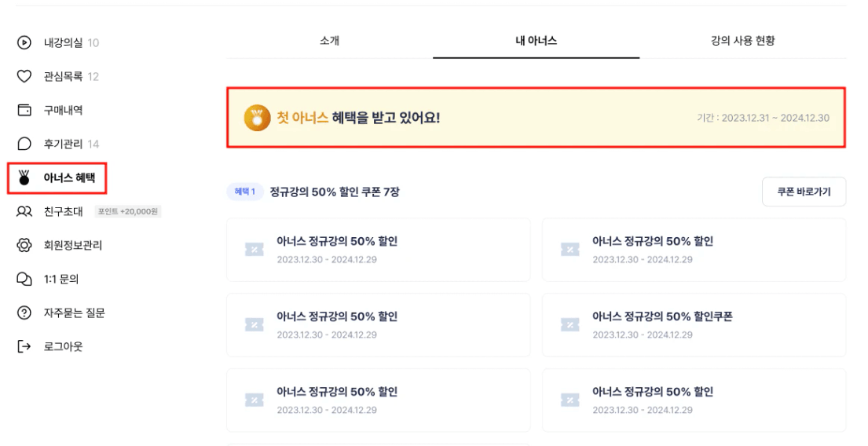
Task: Open 회원정보관리 gear icon
Action: click(24, 245)
